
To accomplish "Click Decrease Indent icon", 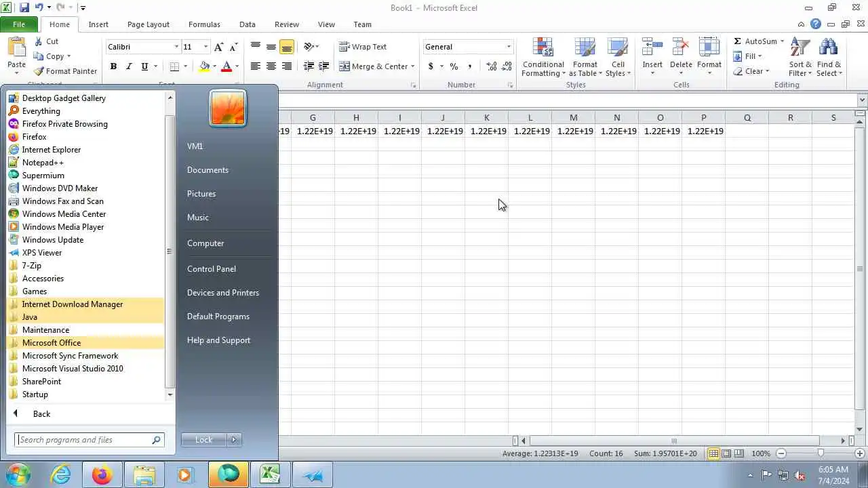I will [309, 66].
